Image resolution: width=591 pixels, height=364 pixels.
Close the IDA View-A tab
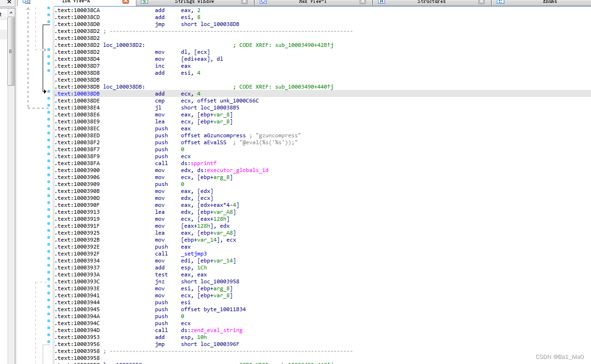(x=126, y=2)
